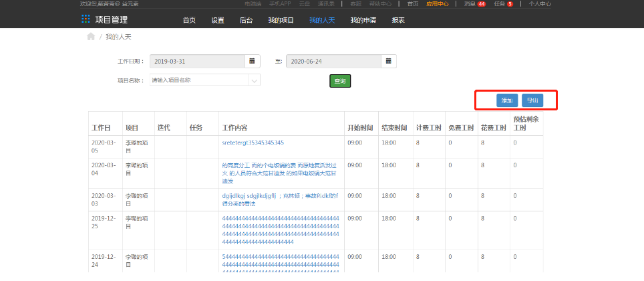Click 免费工时 column header
644x281 pixels.
pyautogui.click(x=461, y=128)
